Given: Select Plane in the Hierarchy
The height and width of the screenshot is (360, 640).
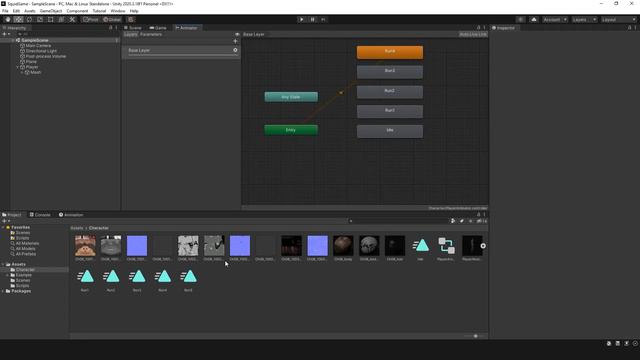Looking at the screenshot, I should pos(31,62).
